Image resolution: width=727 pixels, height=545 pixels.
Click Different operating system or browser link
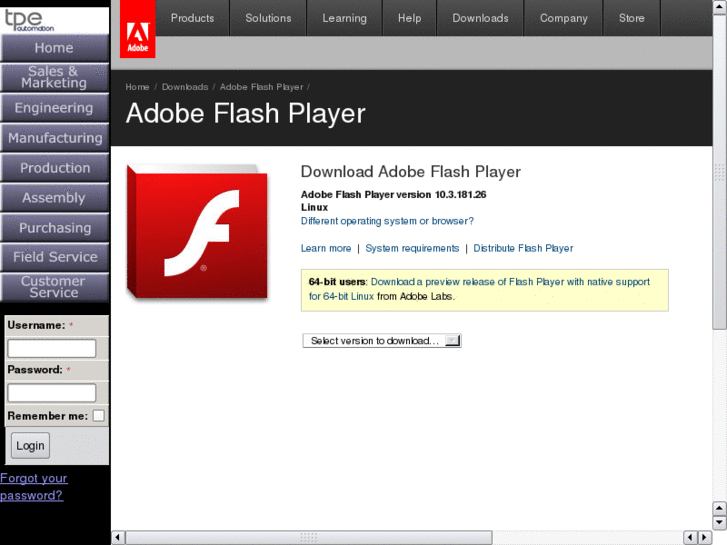click(x=387, y=221)
